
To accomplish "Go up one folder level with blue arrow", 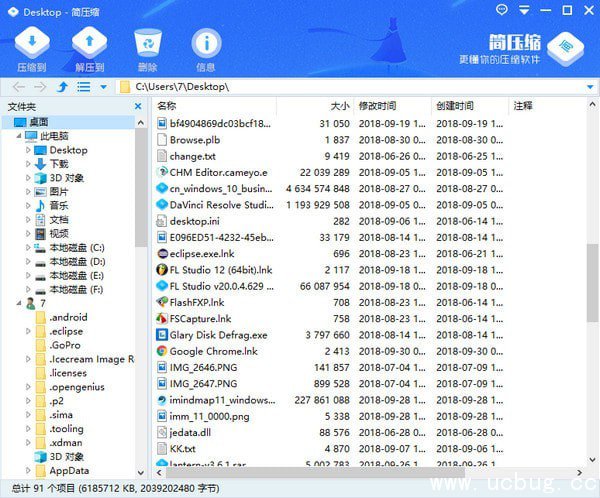I will (x=62, y=87).
